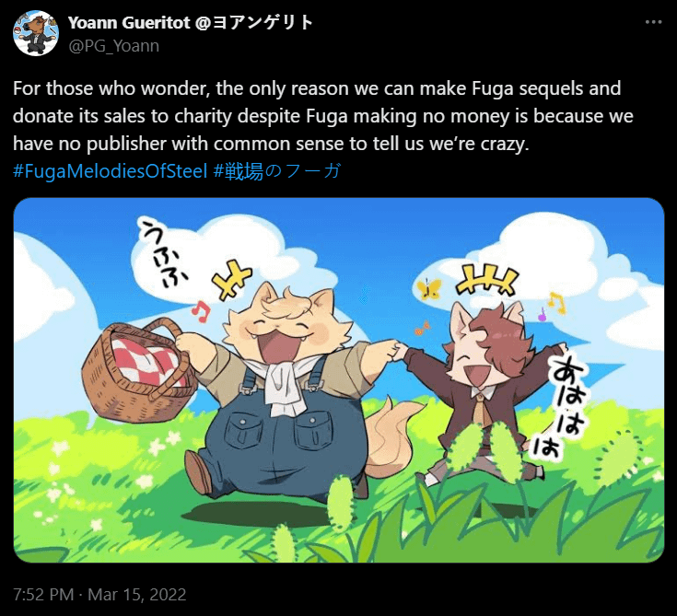Click the yellow butterfly in the artwork

pos(429,289)
